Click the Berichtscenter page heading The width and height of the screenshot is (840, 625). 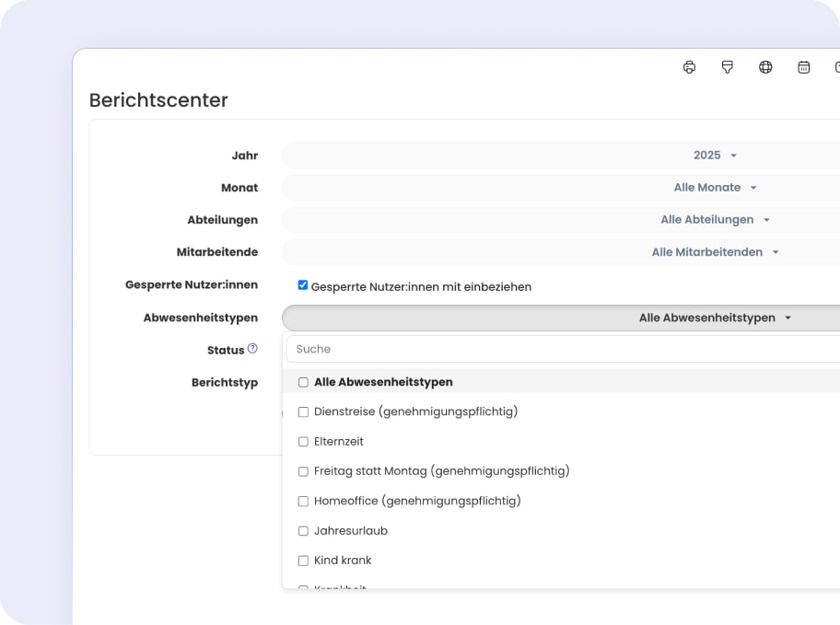[x=158, y=100]
